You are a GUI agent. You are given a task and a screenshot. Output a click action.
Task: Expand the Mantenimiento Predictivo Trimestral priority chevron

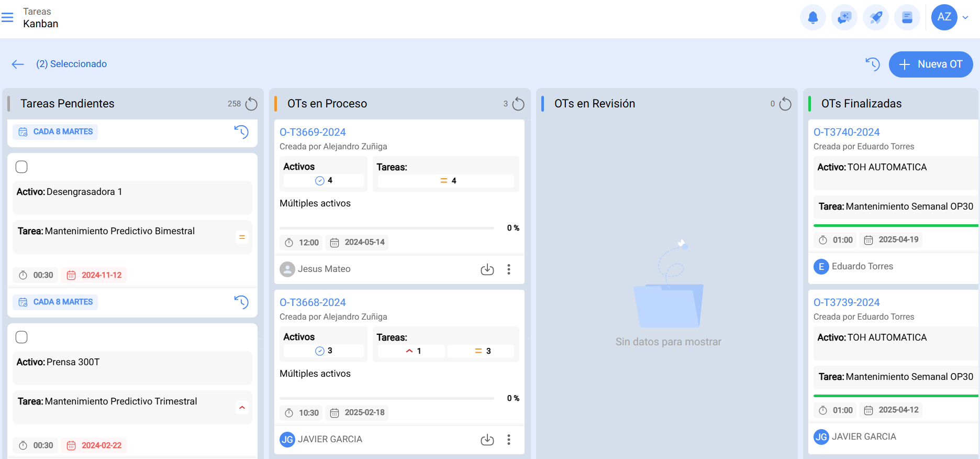click(242, 408)
